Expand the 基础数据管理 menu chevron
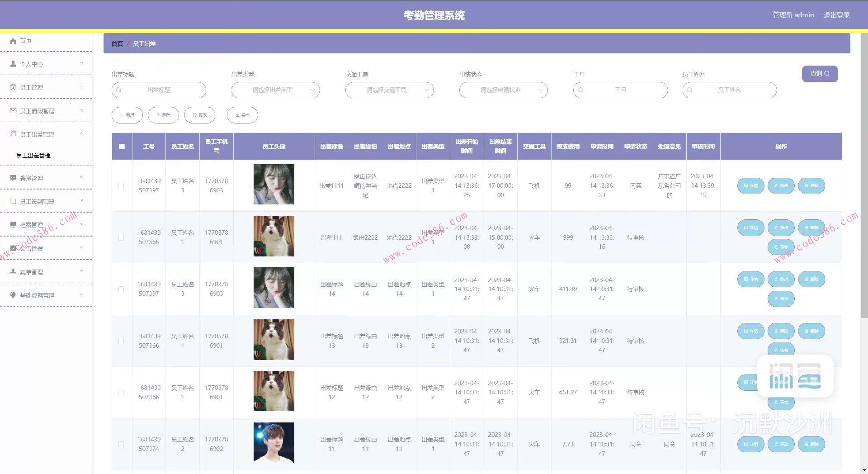 tap(81, 294)
